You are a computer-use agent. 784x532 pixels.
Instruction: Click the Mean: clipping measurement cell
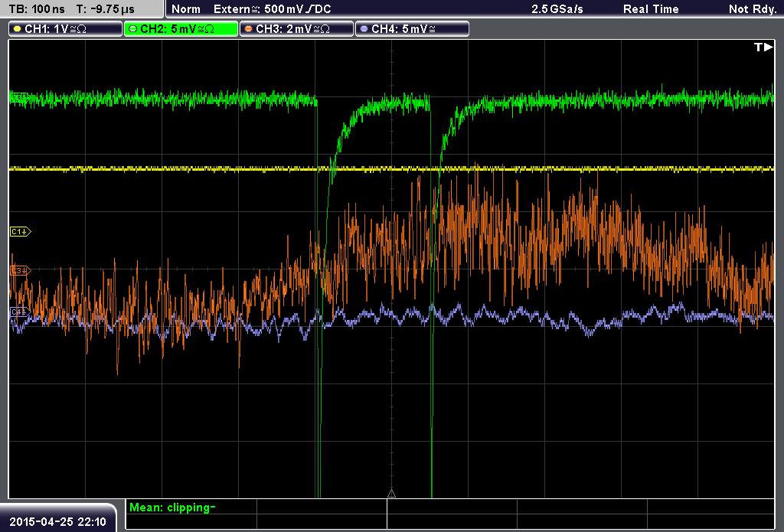(191, 508)
